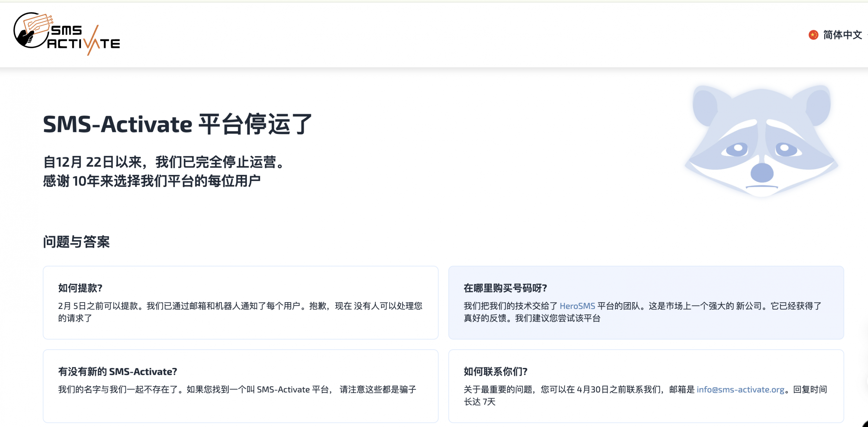Click the answer text starting 2月 5日之前可以提款
The image size is (868, 427).
click(x=240, y=312)
